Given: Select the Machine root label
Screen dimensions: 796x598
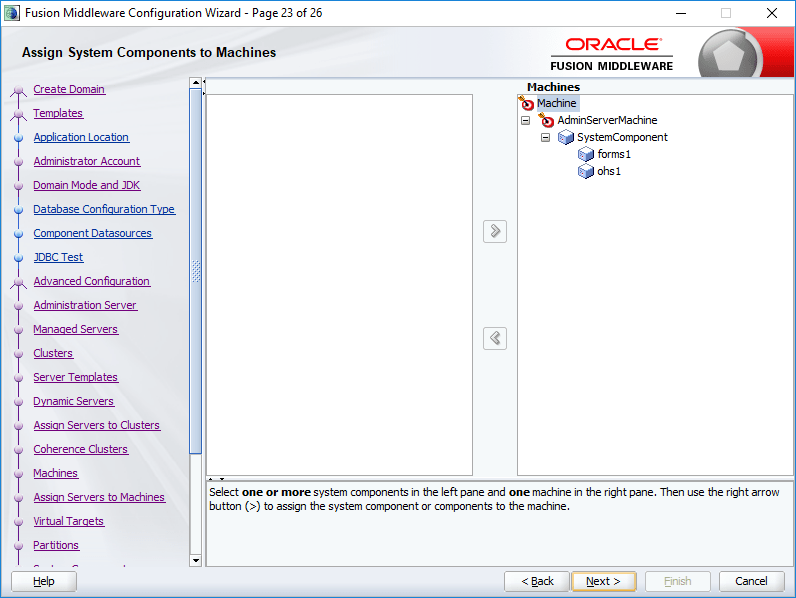Looking at the screenshot, I should coord(557,103).
